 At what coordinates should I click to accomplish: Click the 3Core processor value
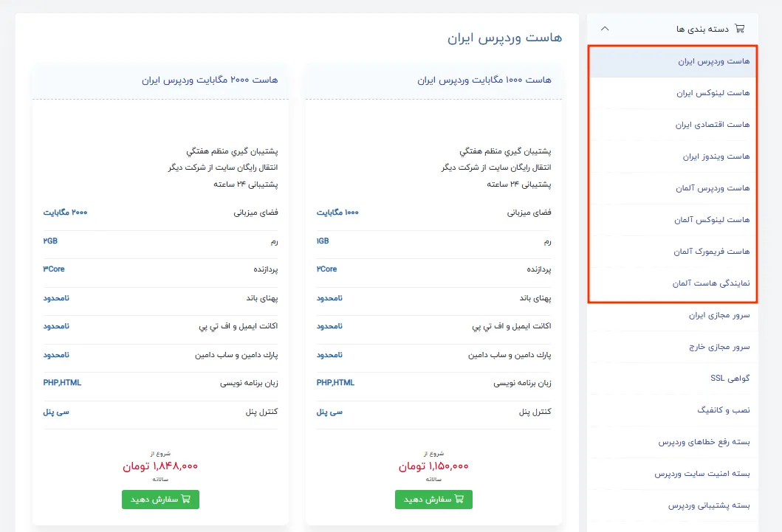pyautogui.click(x=54, y=269)
